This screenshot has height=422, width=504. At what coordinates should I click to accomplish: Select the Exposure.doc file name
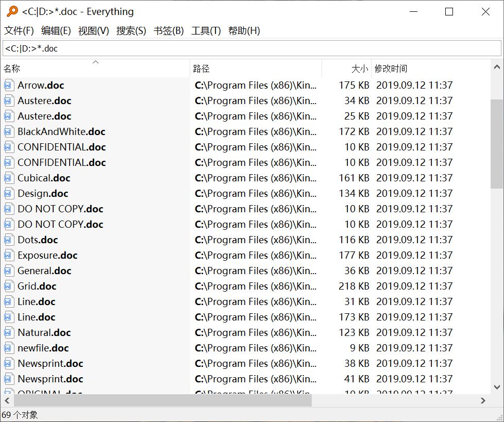coord(47,256)
